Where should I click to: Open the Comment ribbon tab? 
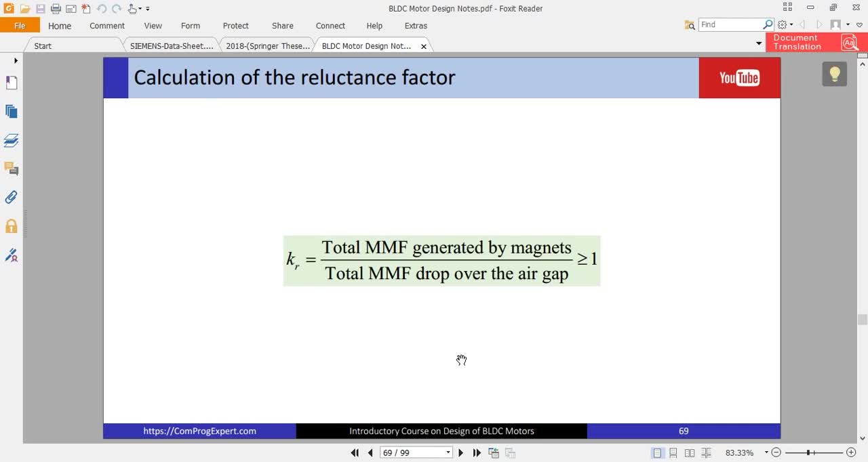click(x=107, y=26)
